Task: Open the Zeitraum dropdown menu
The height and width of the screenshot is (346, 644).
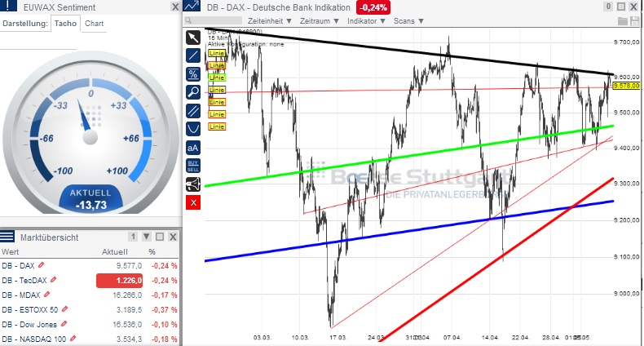Action: pyautogui.click(x=319, y=20)
